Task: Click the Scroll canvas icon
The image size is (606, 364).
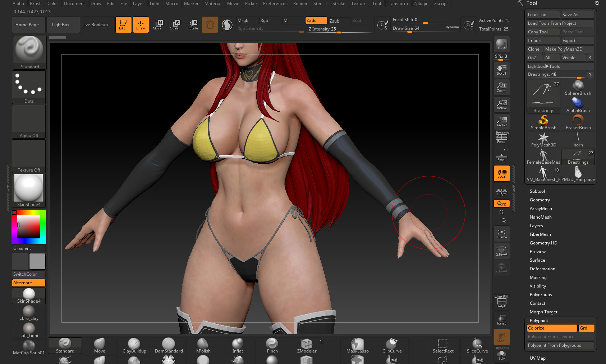Action: tap(501, 70)
